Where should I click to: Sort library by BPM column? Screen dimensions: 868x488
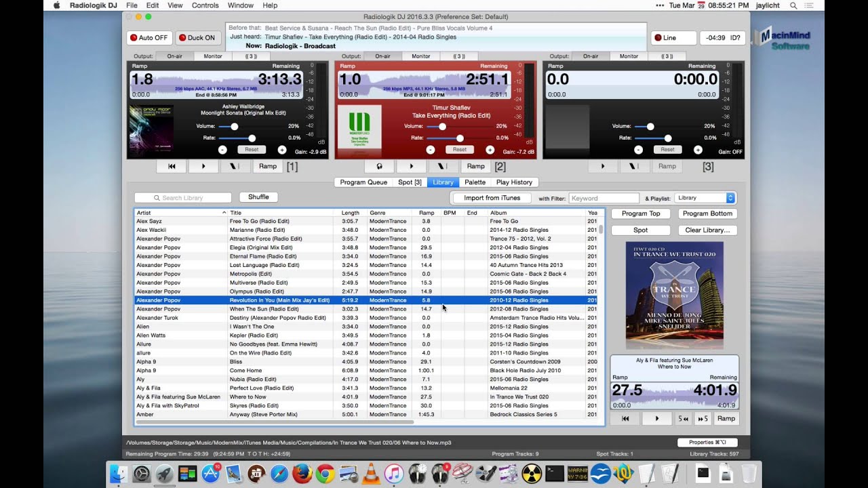(x=453, y=213)
